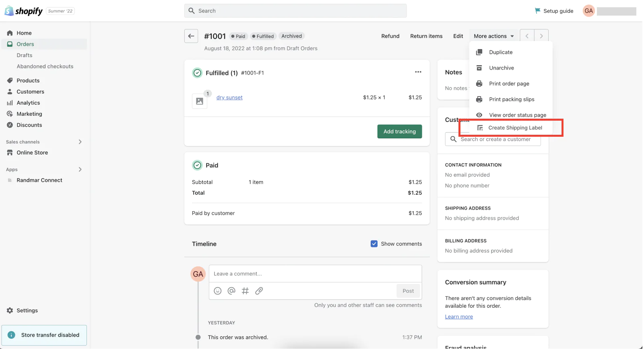
Task: Insert emoji in the comment box
Action: pyautogui.click(x=218, y=291)
